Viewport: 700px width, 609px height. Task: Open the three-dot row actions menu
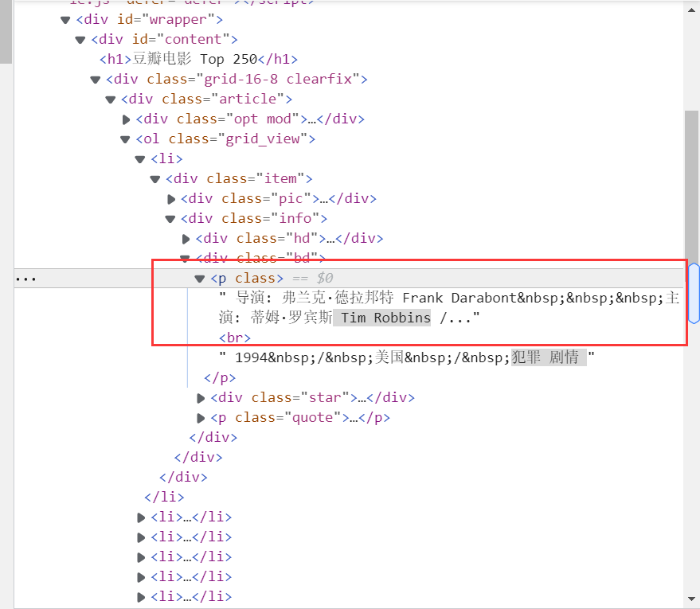point(25,279)
